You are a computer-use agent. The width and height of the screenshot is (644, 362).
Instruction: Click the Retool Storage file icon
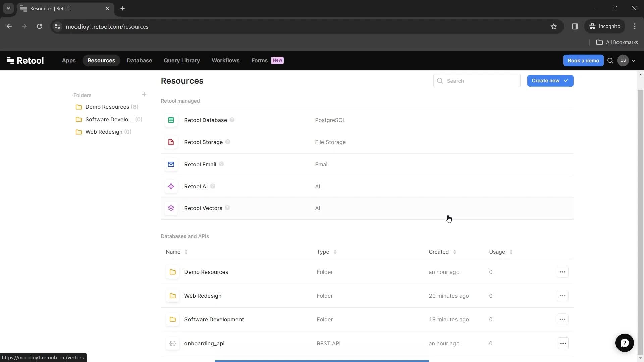[171, 142]
